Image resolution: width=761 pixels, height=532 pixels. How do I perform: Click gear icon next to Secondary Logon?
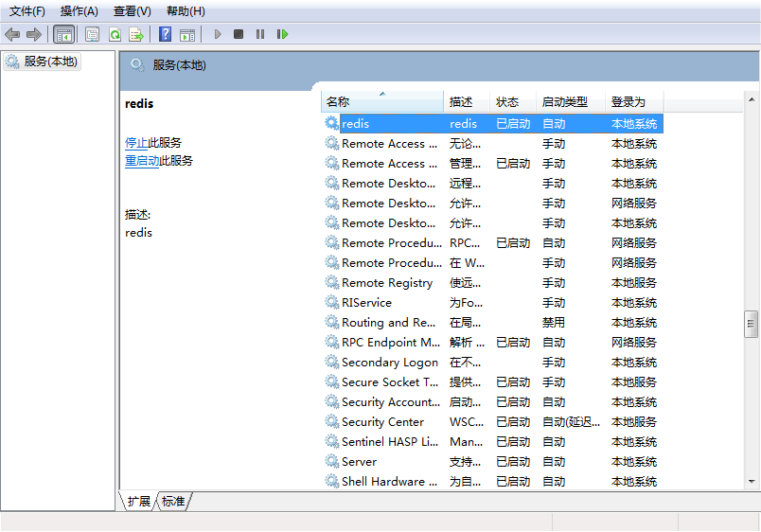coord(331,363)
